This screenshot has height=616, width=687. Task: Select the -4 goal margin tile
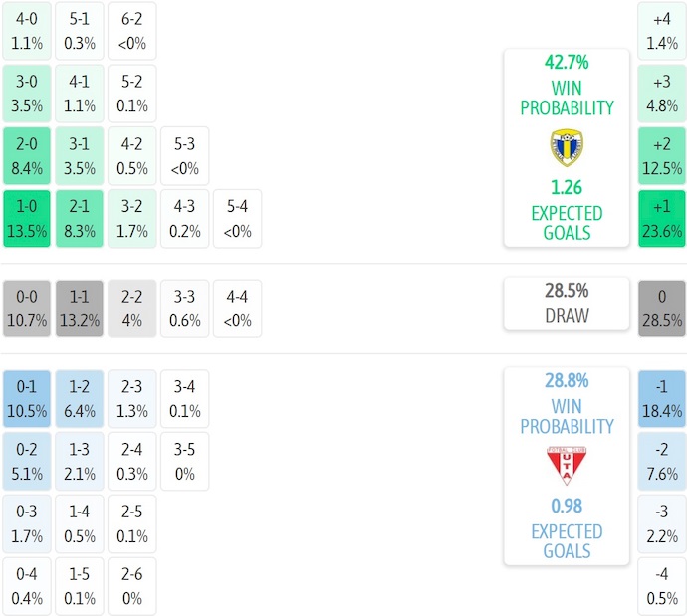tap(661, 586)
